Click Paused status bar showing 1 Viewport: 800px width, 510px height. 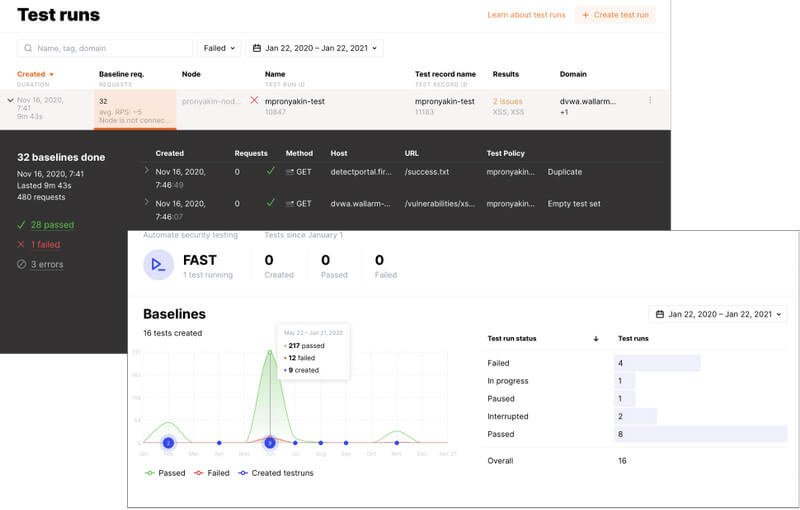[625, 398]
